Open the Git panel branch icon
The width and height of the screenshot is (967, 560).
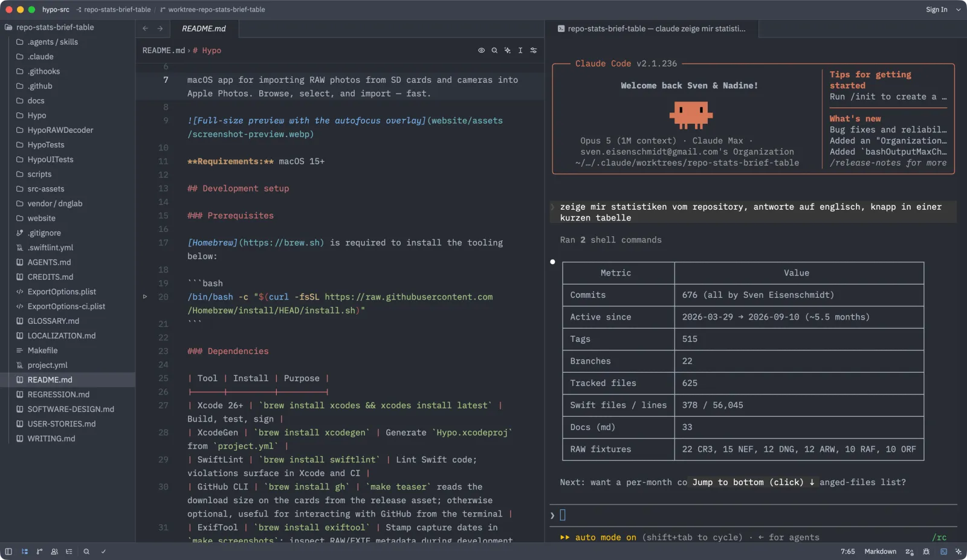tap(39, 552)
